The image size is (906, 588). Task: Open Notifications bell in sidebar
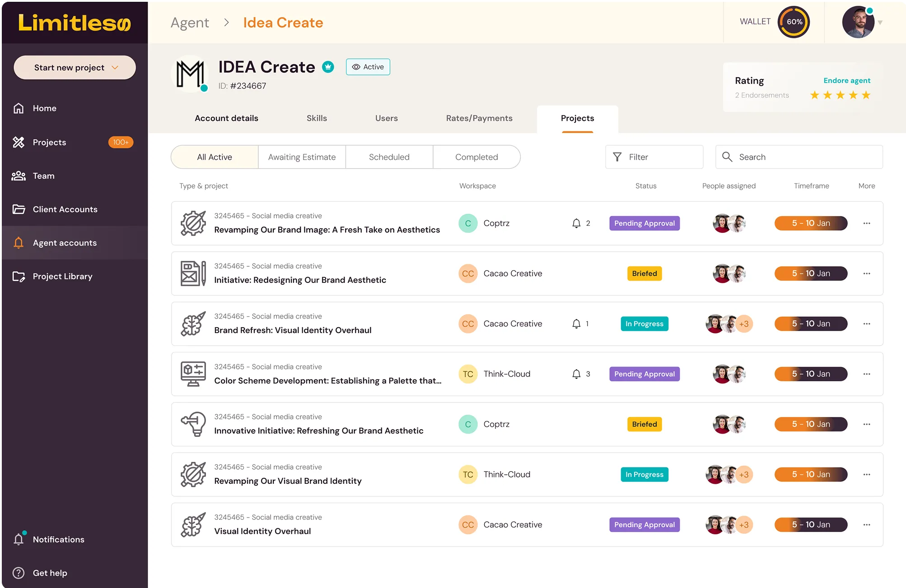pyautogui.click(x=19, y=539)
